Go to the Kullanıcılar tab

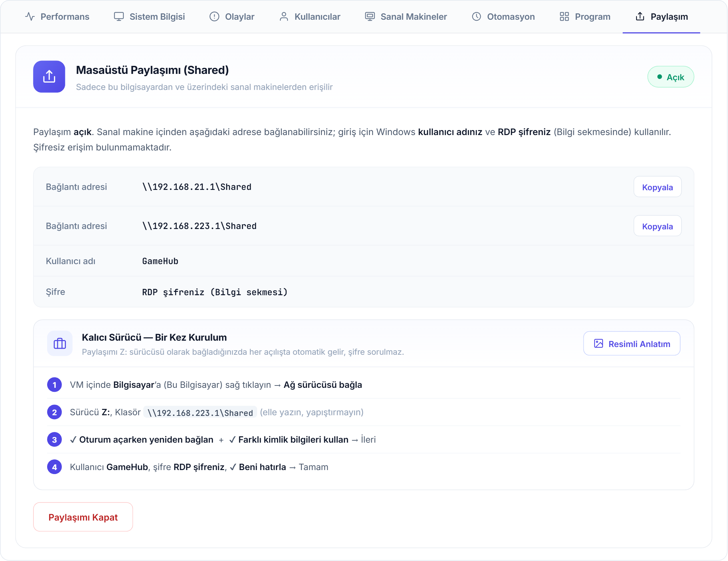(x=310, y=17)
